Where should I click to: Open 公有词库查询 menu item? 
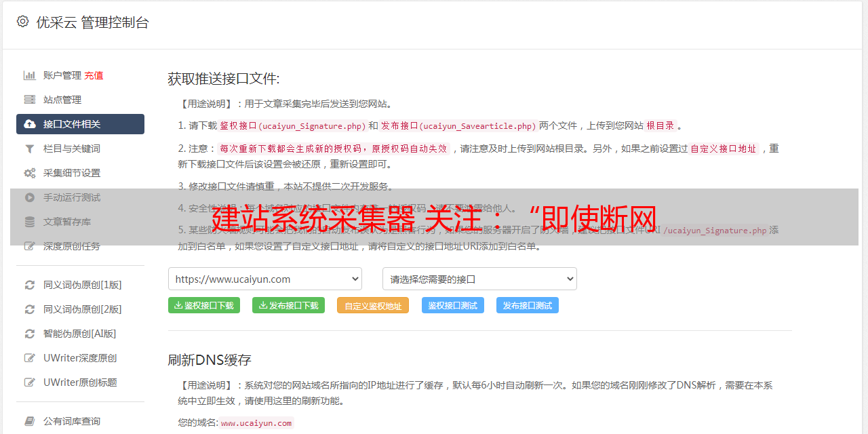80,421
